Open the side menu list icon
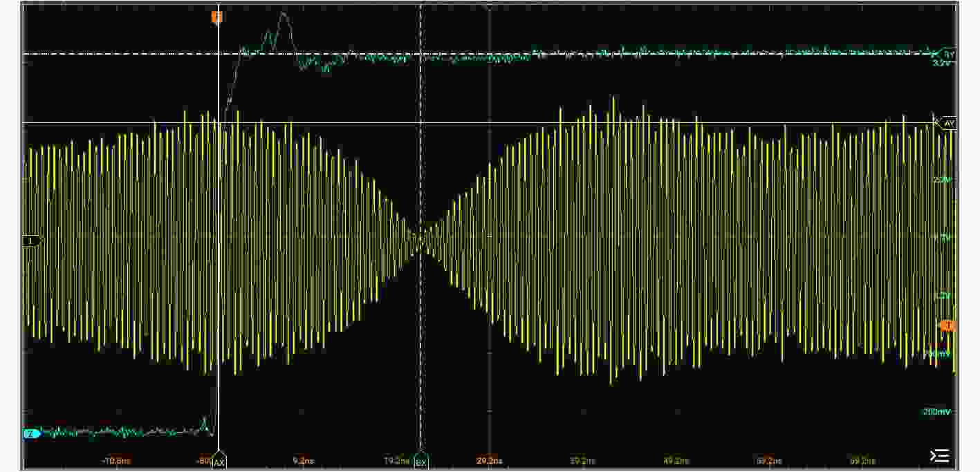The image size is (980, 472). tap(939, 455)
